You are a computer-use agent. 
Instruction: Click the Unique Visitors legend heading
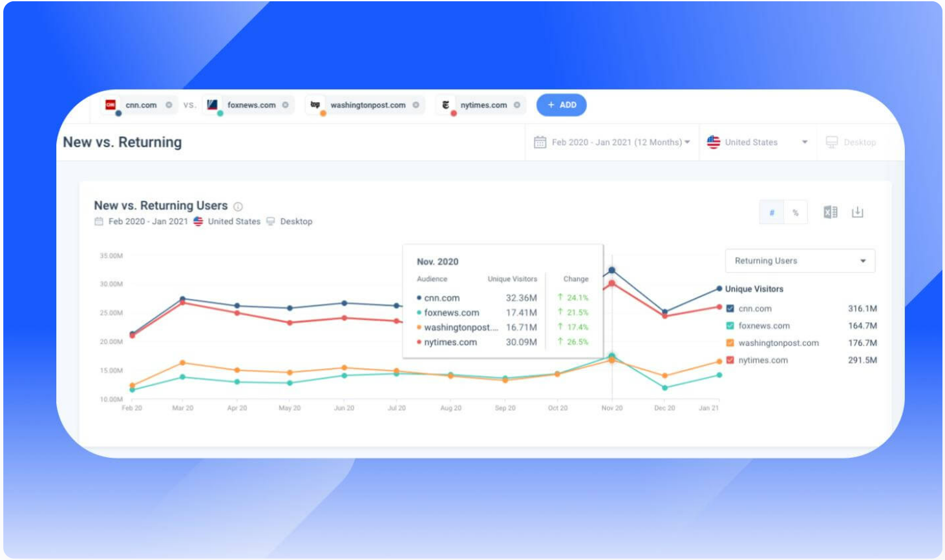(x=754, y=289)
